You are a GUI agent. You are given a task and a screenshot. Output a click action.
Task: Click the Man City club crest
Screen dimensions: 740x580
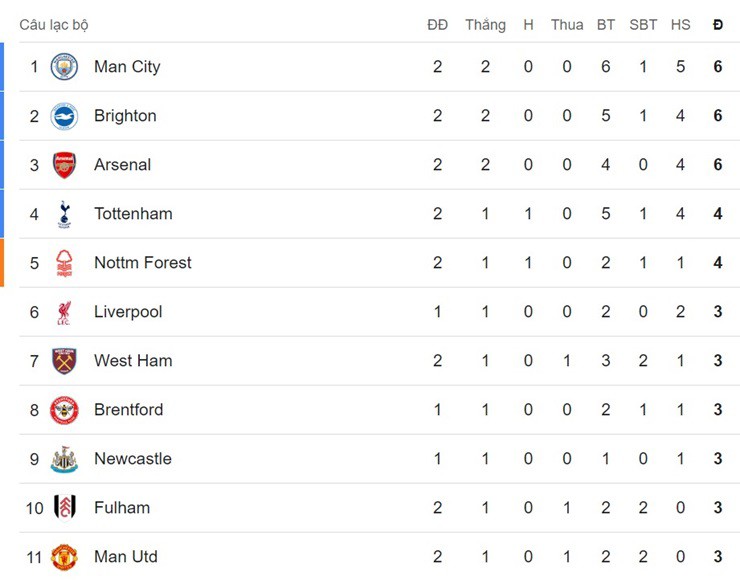[64, 67]
